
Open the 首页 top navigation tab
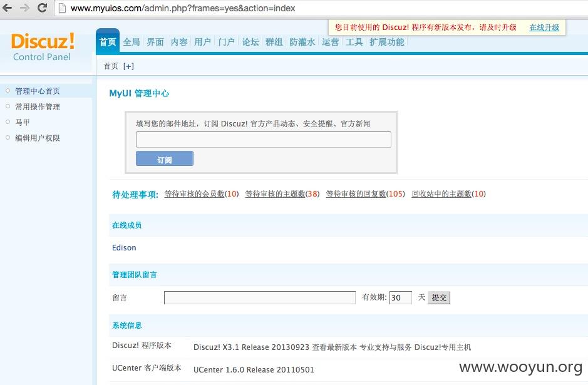[108, 42]
